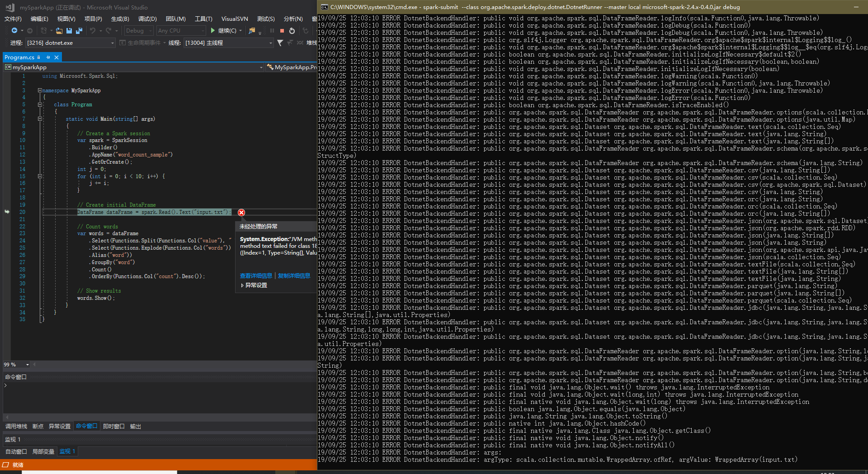Restart the debug session icon
868x474 pixels.
(x=292, y=31)
